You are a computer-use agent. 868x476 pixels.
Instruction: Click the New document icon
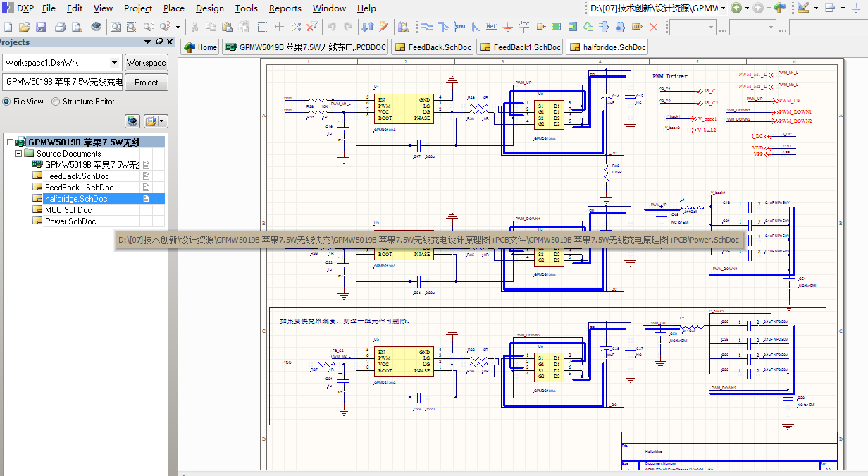[x=8, y=27]
